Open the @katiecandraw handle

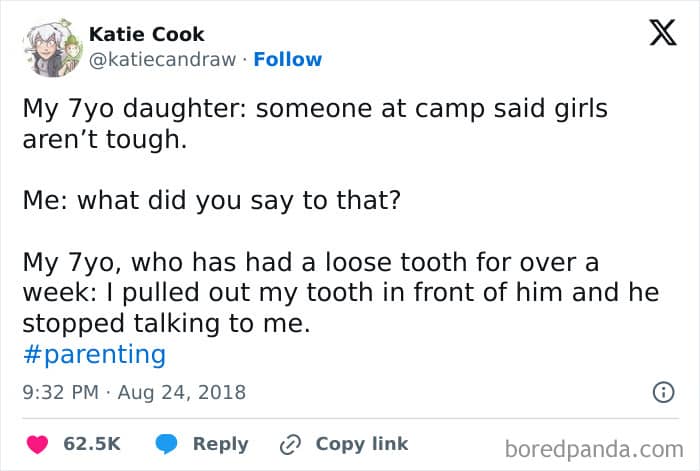click(x=164, y=59)
